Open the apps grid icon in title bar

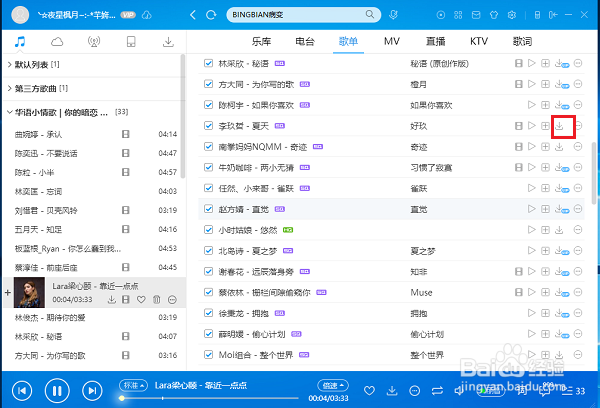[x=458, y=15]
